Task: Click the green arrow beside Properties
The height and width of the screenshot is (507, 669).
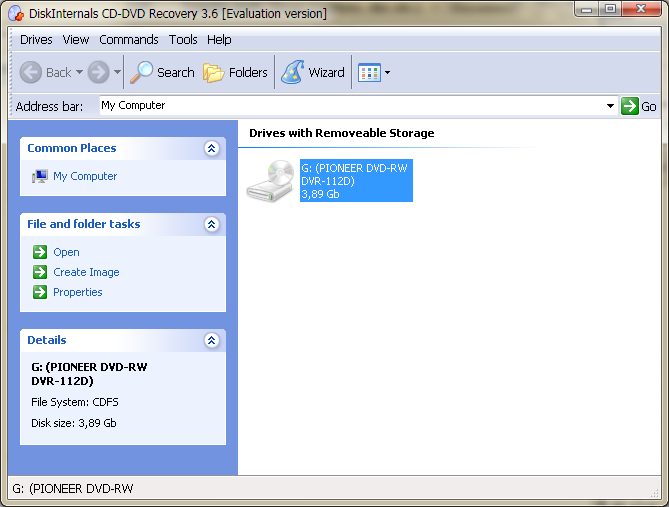Action: 40,292
